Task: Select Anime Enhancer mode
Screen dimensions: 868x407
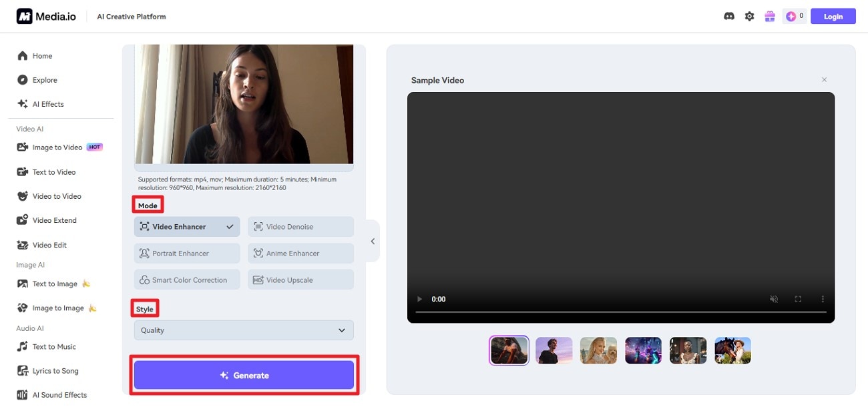Action: click(300, 254)
